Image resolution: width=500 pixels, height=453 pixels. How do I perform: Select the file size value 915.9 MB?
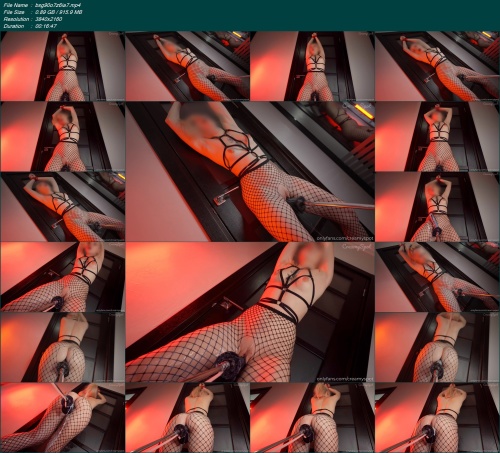(x=70, y=12)
